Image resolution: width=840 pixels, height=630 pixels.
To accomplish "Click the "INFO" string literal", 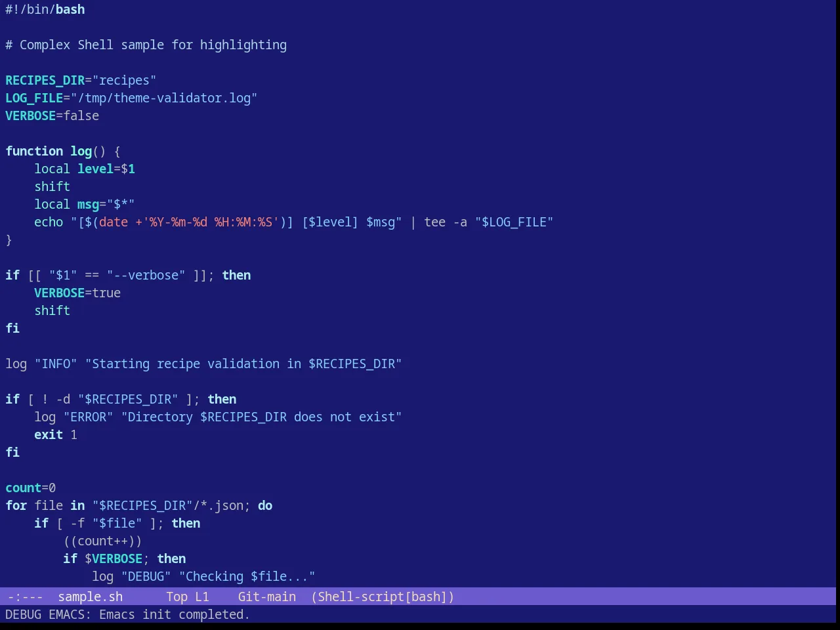I will 56,364.
